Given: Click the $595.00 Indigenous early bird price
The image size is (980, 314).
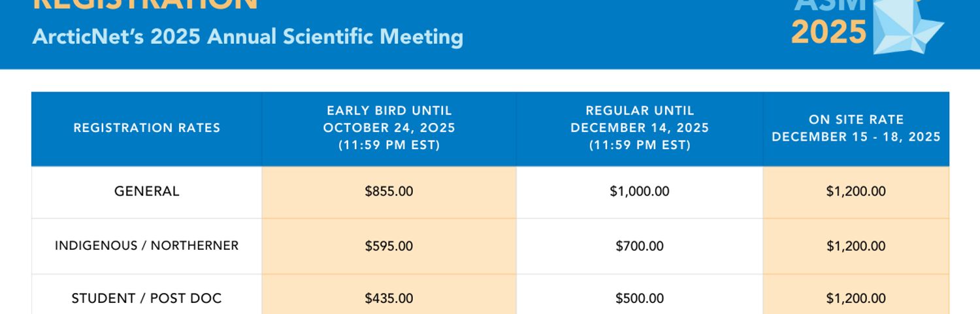Looking at the screenshot, I should coord(389,246).
